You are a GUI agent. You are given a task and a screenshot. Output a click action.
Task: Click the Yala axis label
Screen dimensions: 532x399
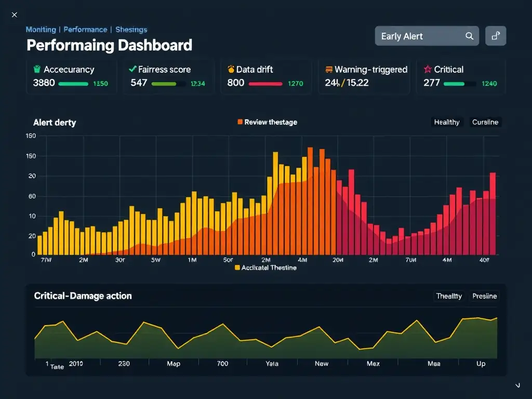click(x=272, y=364)
